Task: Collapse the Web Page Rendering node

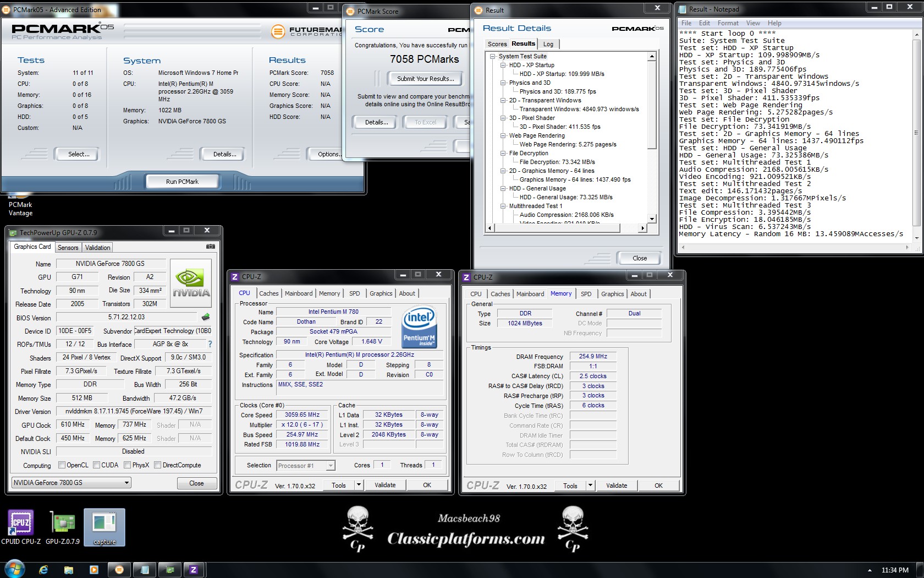Action: 503,135
